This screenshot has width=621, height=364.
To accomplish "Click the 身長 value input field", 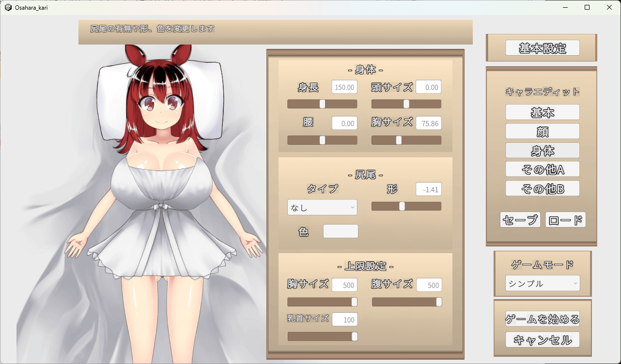I will point(344,87).
